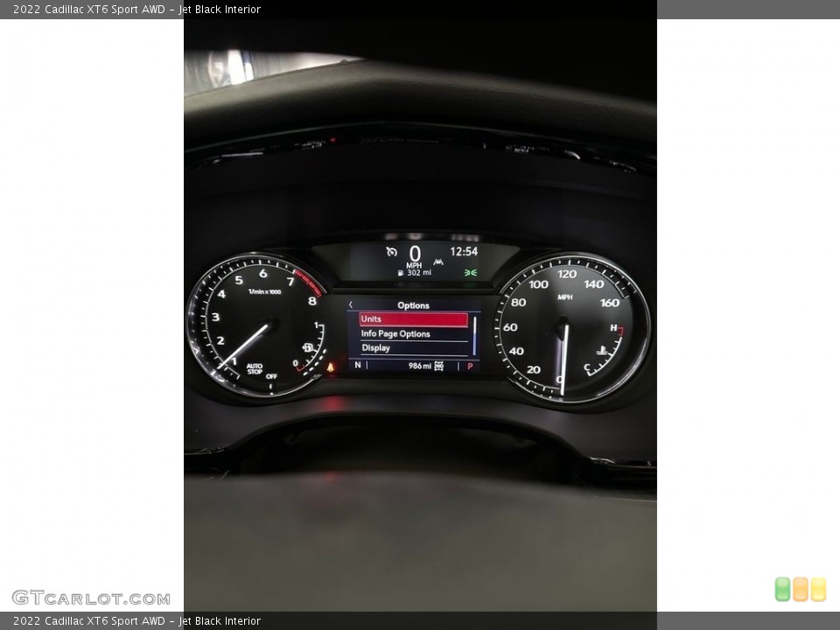Click the lane keep assist car icon
Screen dimensions: 840x630
point(438,262)
